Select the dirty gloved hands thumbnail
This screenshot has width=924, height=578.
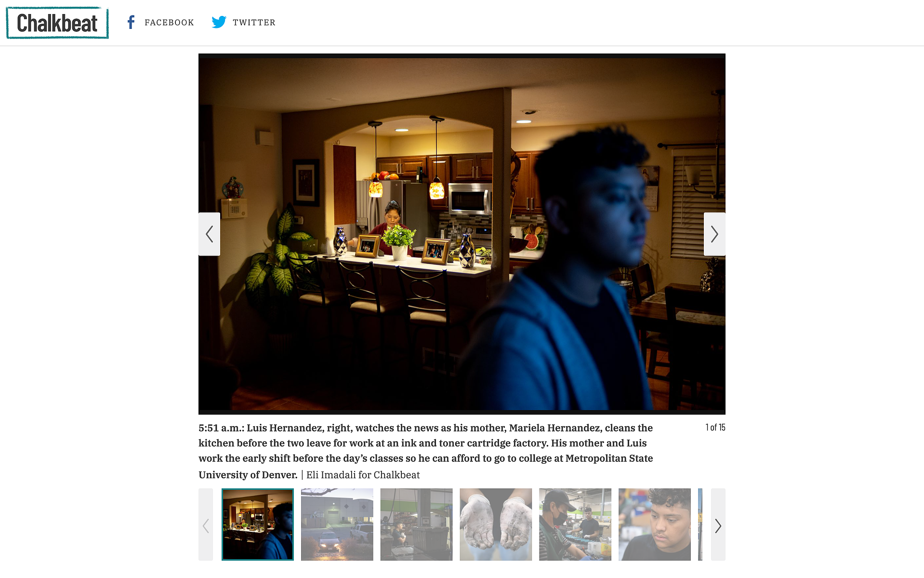point(496,524)
